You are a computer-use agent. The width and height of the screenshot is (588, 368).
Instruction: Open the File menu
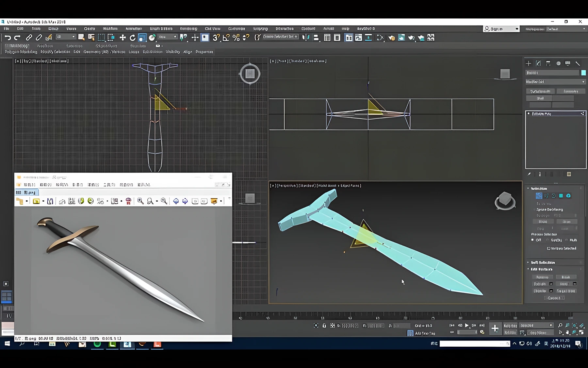pos(7,29)
